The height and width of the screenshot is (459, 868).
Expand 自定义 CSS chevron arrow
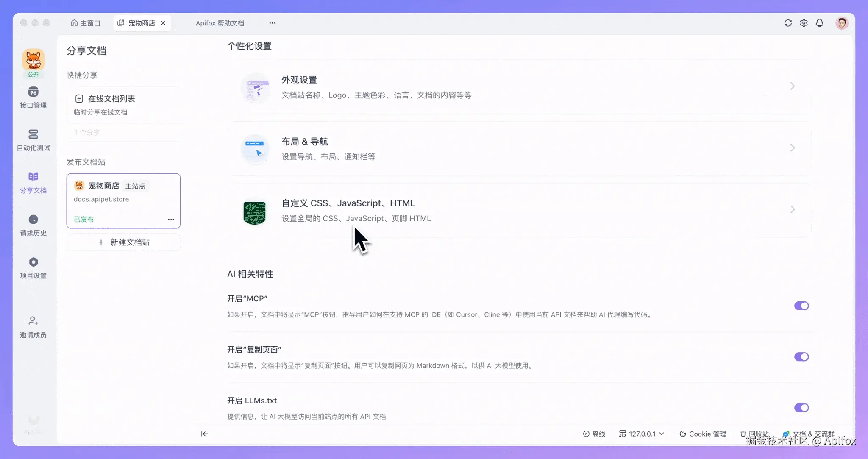792,209
